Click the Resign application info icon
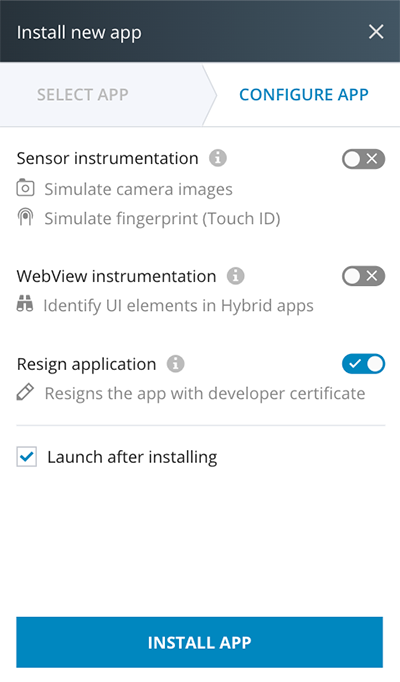Screen dimensions: 400x682 tap(176, 364)
